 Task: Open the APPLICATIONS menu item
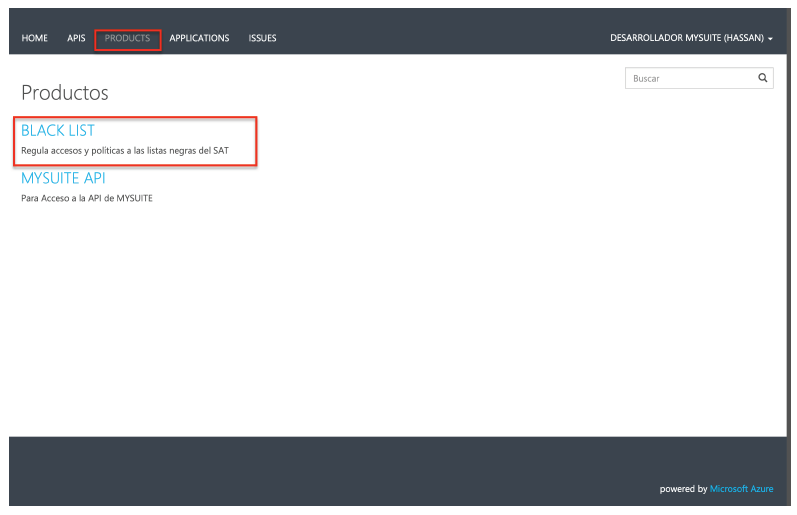pos(199,38)
